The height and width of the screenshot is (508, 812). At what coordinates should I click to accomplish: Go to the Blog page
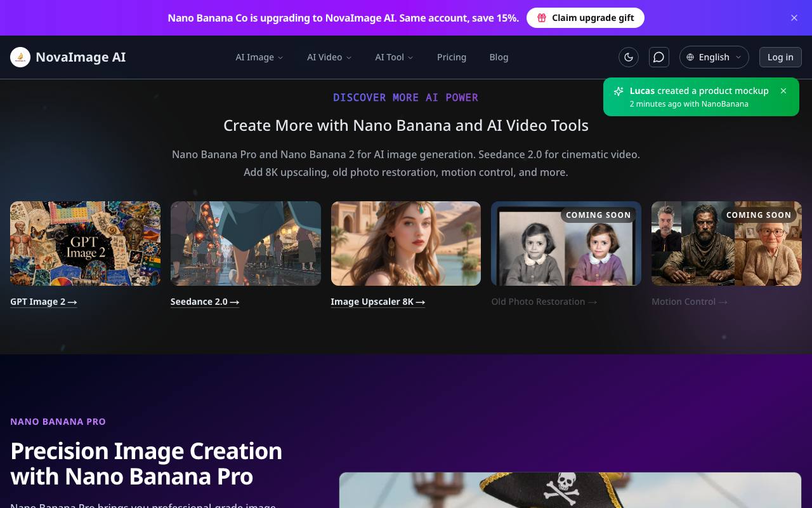(499, 57)
